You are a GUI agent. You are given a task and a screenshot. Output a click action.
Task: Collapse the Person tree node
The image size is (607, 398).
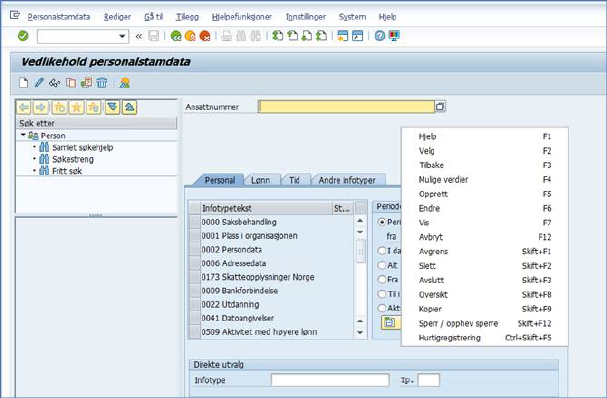(x=23, y=135)
